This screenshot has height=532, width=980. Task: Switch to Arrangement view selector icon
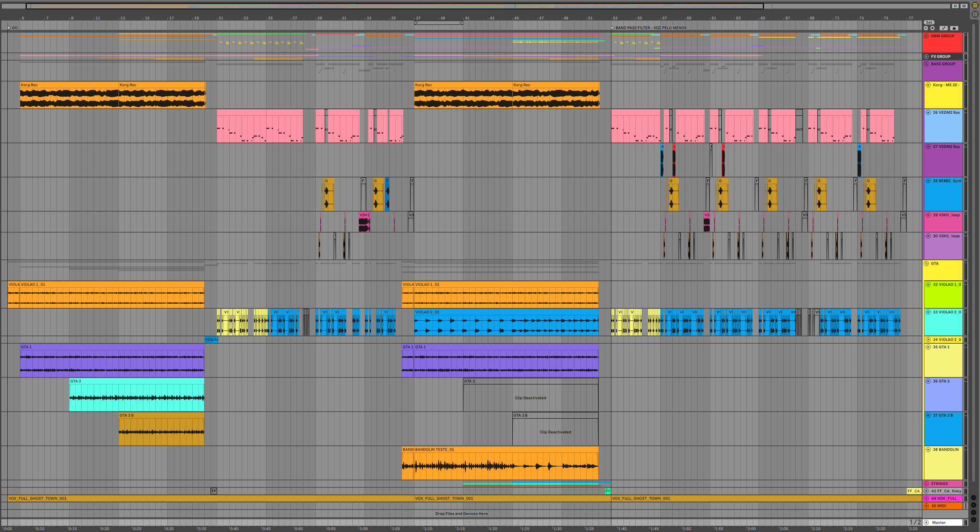click(x=975, y=6)
